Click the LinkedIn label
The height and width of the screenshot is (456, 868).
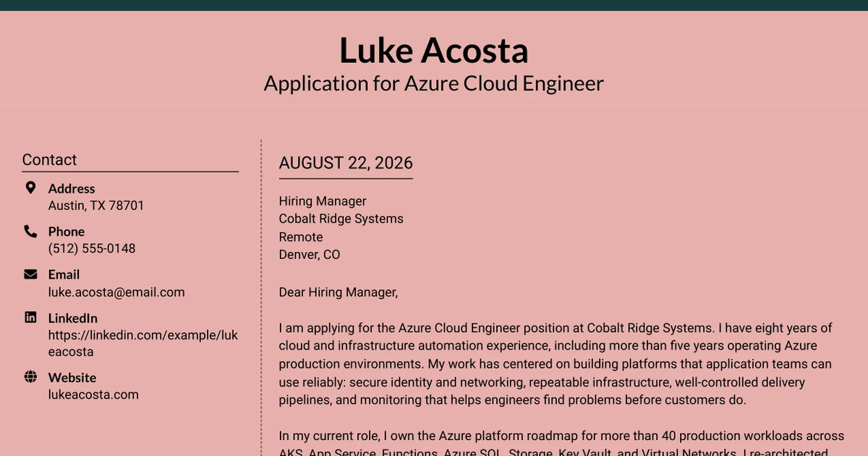pyautogui.click(x=72, y=318)
